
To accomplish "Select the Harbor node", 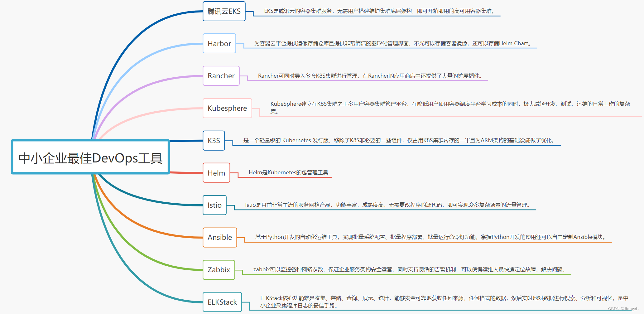I will (x=219, y=44).
